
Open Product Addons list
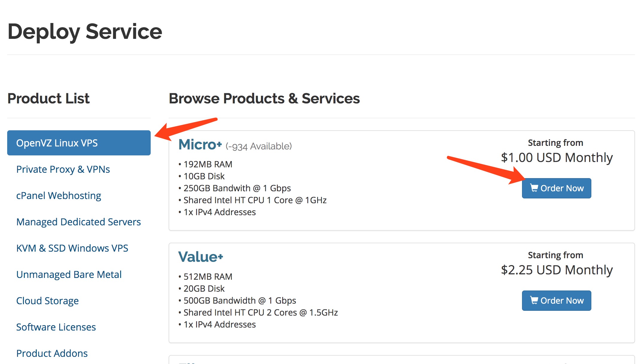52,353
